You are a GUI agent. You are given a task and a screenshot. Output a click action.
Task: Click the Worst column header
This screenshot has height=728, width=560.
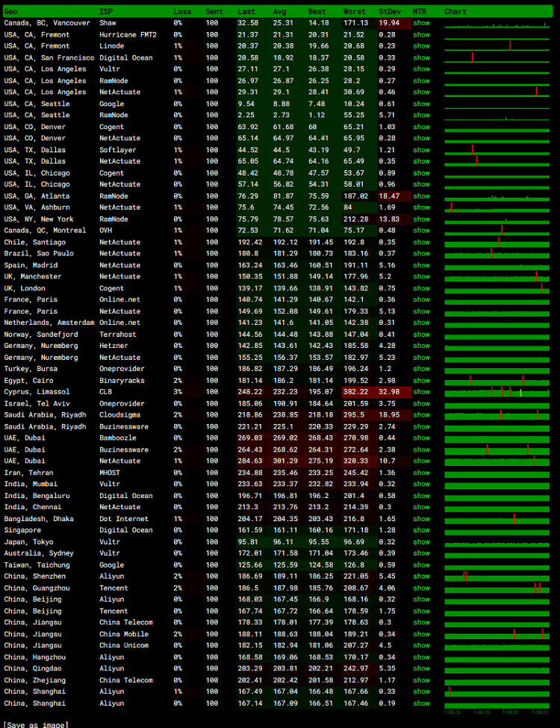pos(355,12)
